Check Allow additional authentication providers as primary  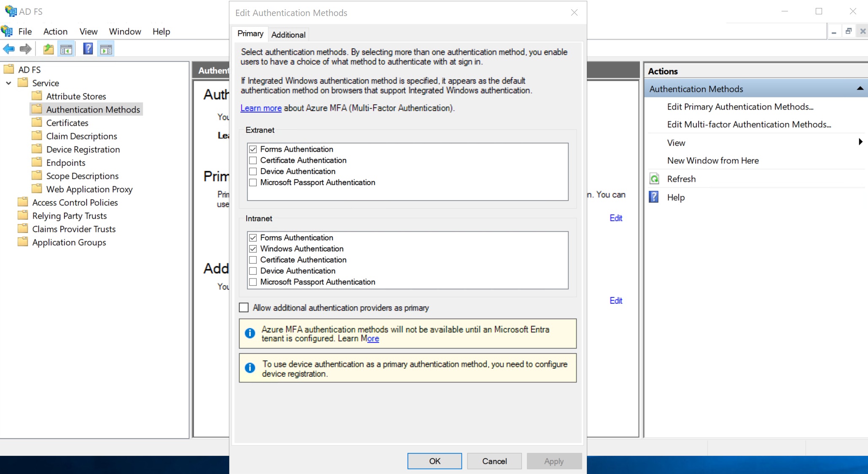244,308
